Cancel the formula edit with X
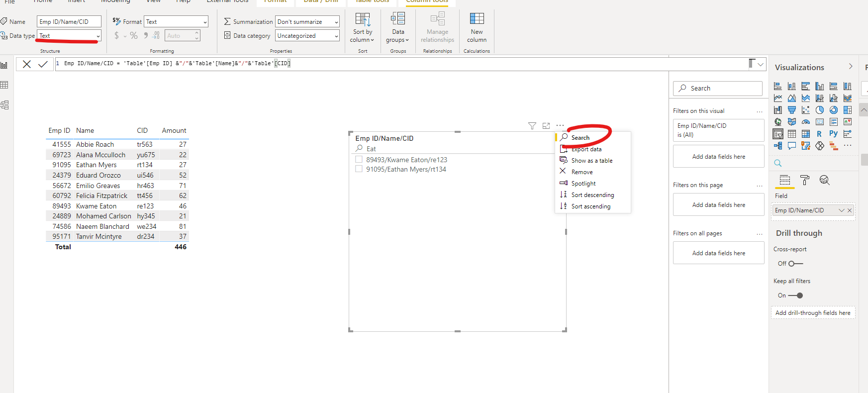Viewport: 868px width, 393px height. 27,64
